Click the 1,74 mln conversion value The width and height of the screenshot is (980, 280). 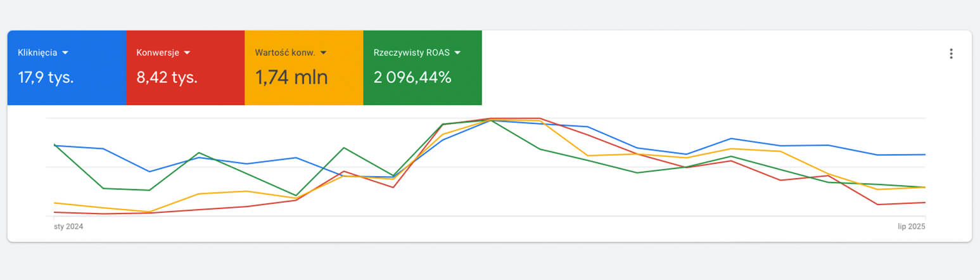291,78
